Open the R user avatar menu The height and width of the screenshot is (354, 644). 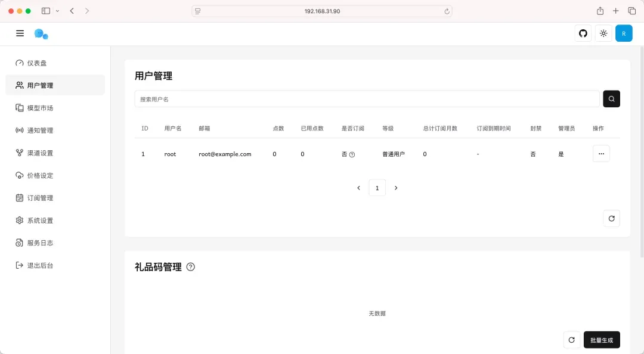[624, 33]
